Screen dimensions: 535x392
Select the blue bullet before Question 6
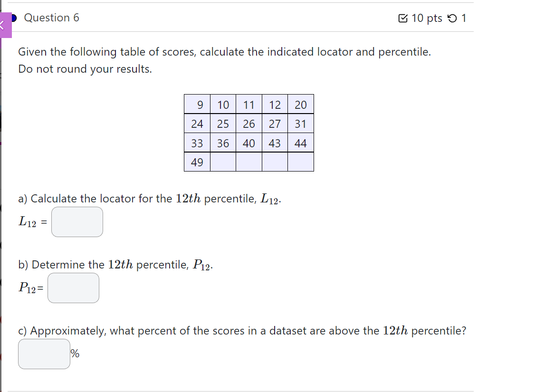(x=15, y=18)
